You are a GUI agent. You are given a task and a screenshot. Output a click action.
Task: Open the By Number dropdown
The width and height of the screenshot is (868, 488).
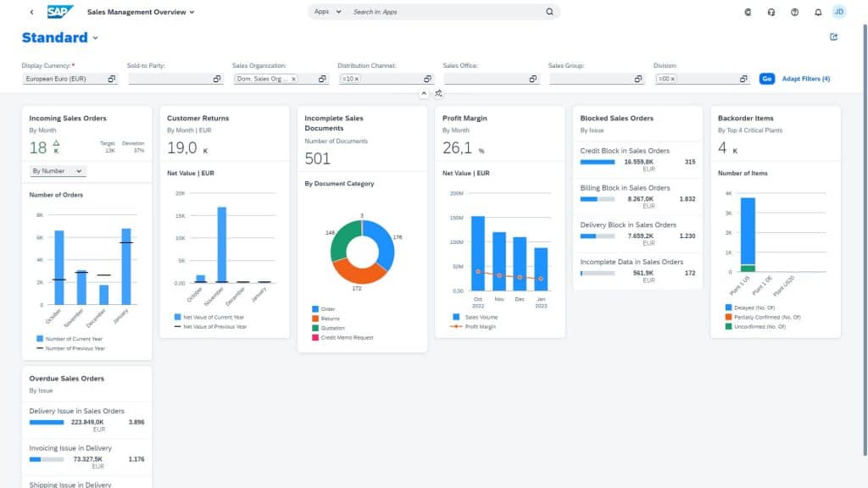58,171
